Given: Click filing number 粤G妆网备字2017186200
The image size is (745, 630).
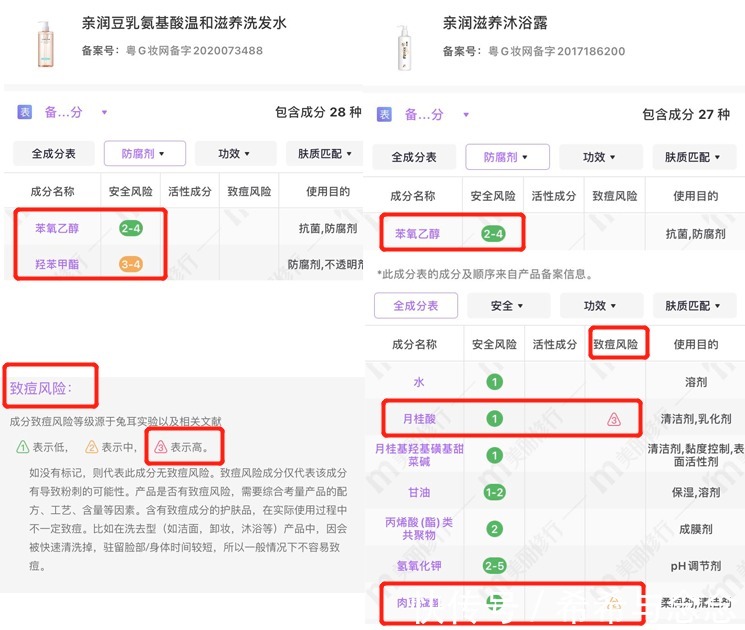Looking at the screenshot, I should (x=557, y=51).
